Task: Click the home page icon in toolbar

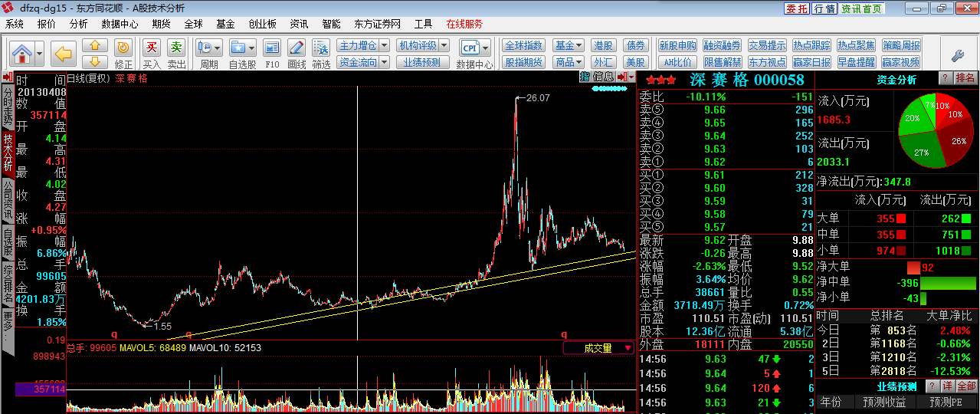Action: (x=23, y=54)
